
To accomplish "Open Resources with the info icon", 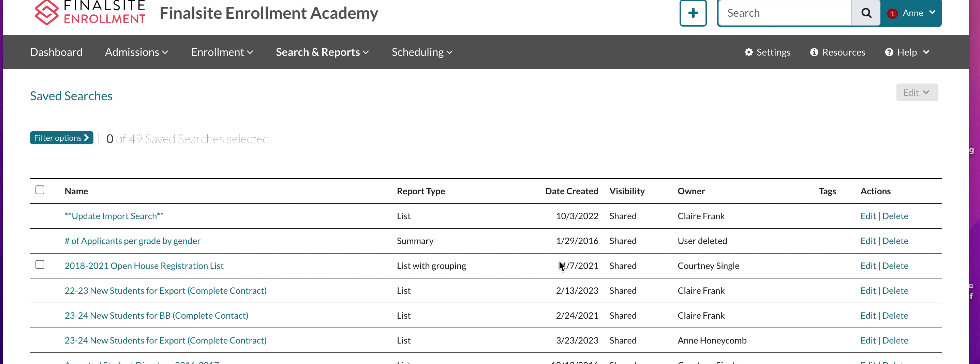I will click(814, 52).
